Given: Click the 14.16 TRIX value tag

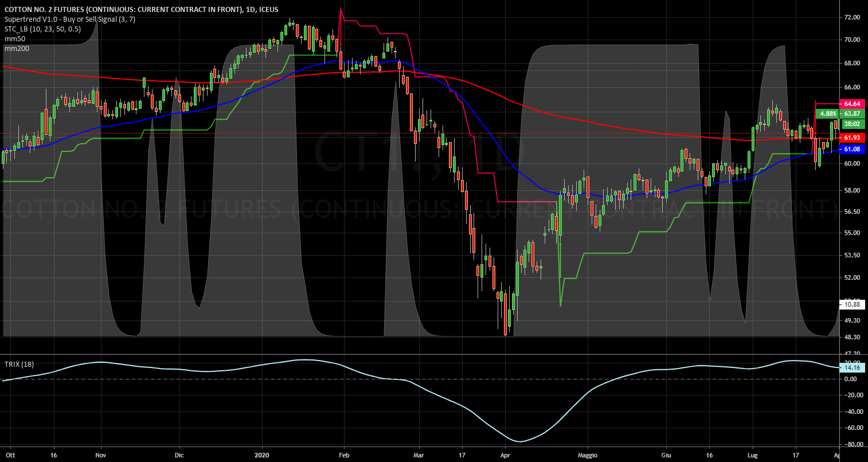Looking at the screenshot, I should coord(852,368).
